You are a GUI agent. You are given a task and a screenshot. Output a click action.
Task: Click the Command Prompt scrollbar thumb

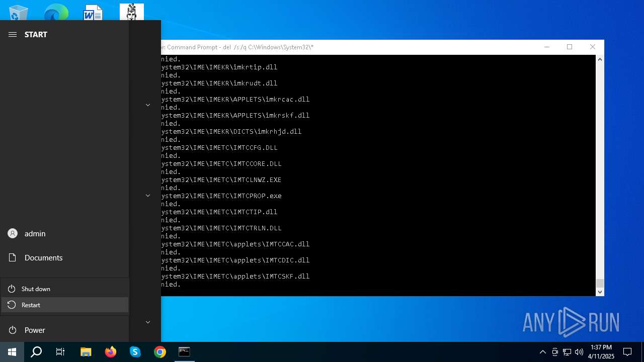click(x=600, y=283)
